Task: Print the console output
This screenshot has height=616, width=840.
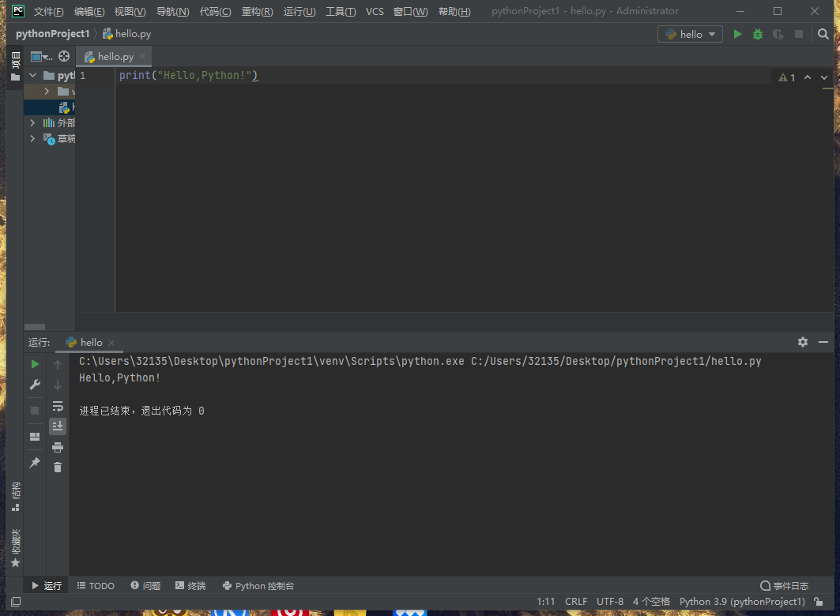Action: (58, 448)
